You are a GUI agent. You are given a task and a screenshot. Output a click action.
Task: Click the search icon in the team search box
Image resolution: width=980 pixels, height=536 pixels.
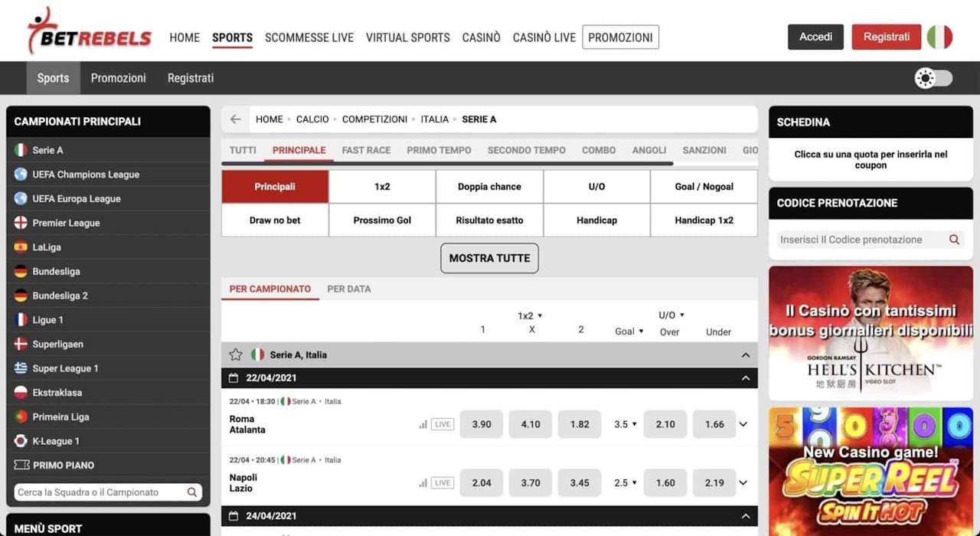tap(192, 492)
